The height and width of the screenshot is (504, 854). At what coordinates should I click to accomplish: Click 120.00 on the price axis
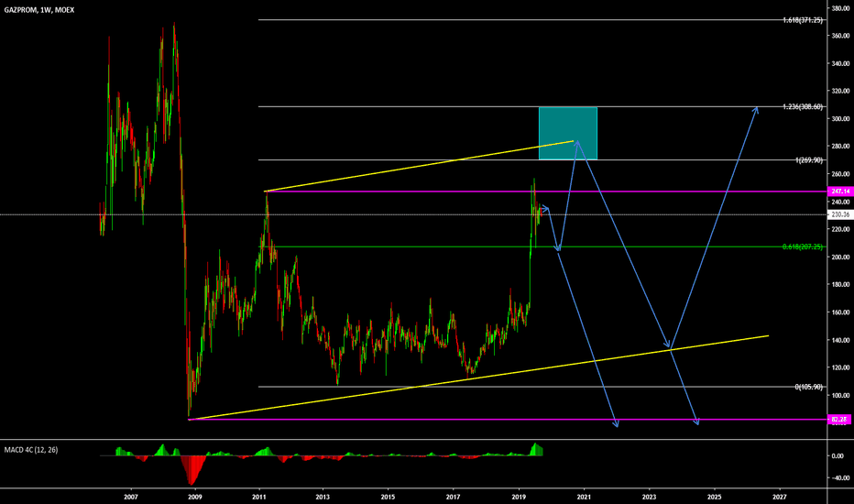coord(841,367)
